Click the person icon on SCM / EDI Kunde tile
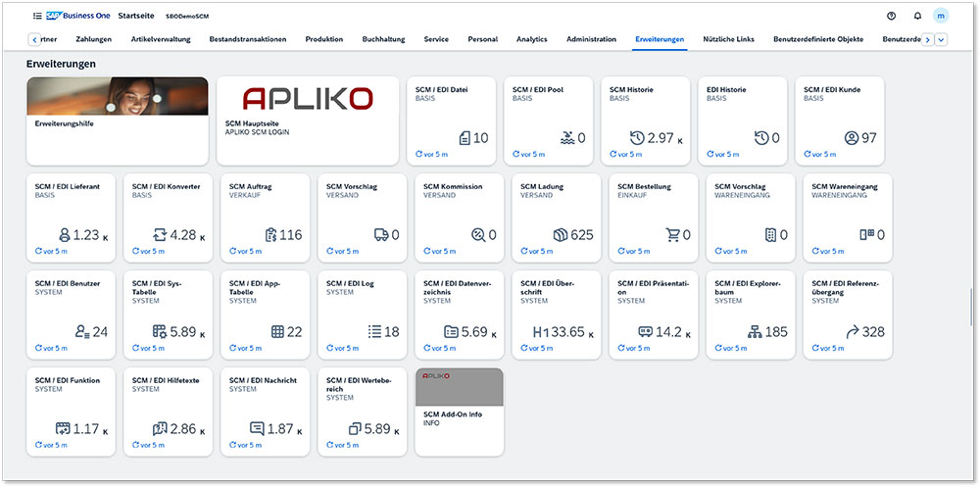Screen dimensions: 980x487 point(852,138)
